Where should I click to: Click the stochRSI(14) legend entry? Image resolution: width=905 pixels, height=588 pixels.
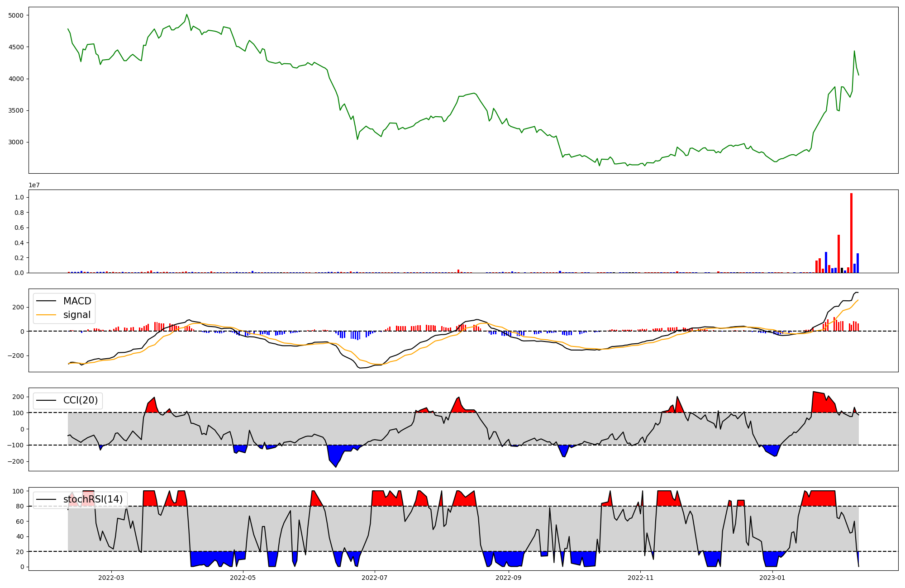[93, 499]
